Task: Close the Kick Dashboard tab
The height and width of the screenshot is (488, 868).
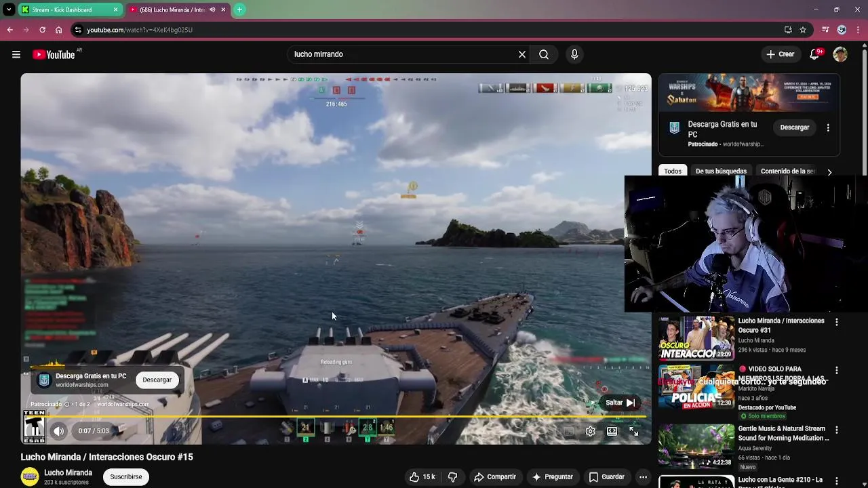Action: pyautogui.click(x=115, y=9)
